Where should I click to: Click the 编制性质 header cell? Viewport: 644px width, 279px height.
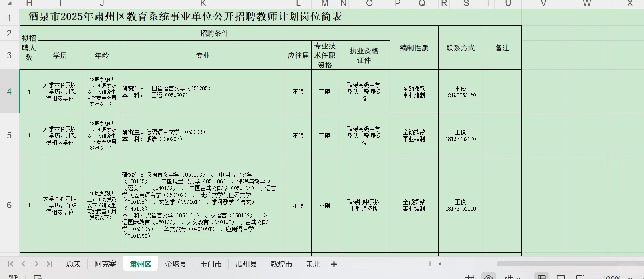[x=414, y=48]
